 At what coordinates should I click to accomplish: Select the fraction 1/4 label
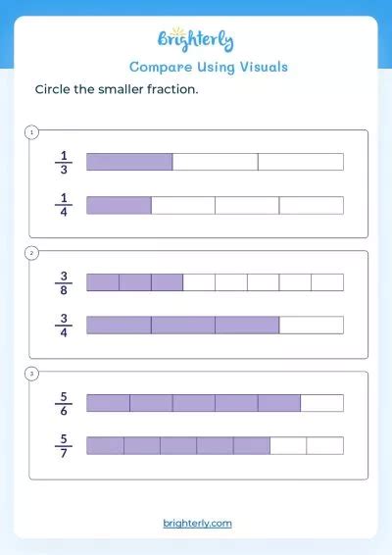pos(64,205)
